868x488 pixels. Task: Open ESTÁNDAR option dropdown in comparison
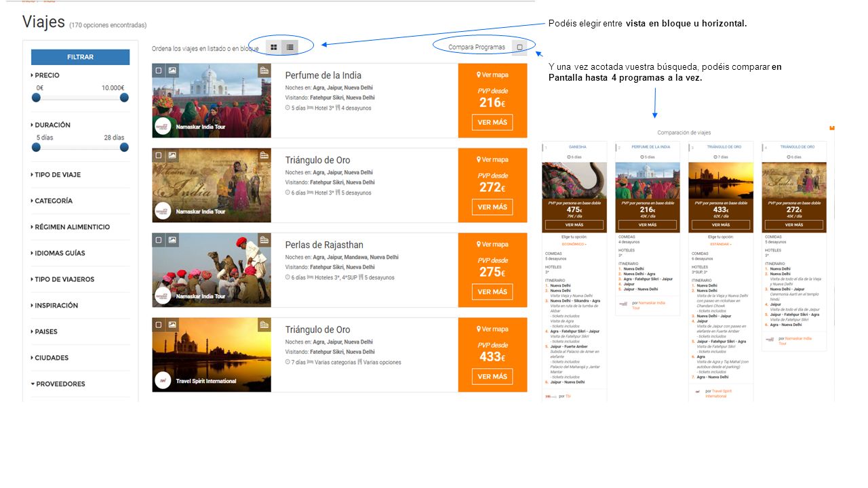click(721, 243)
